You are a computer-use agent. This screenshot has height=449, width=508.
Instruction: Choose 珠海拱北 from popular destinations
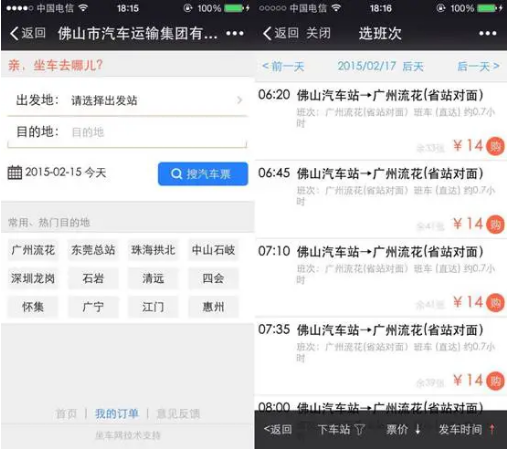153,250
